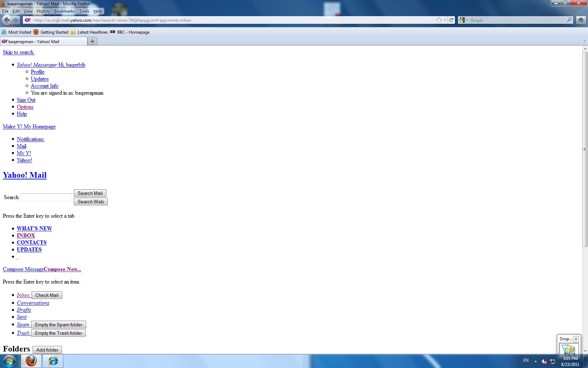Show hidden tray icons arrow
This screenshot has height=368, width=588.
pyautogui.click(x=535, y=361)
